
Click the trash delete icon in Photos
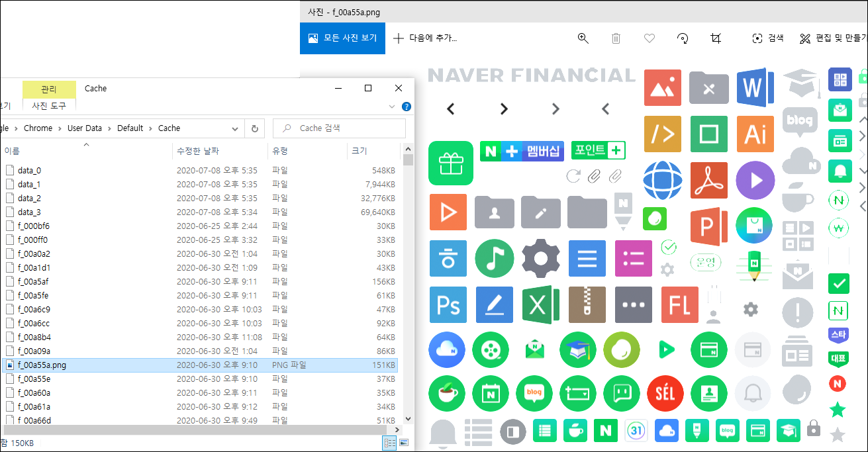[x=616, y=38]
